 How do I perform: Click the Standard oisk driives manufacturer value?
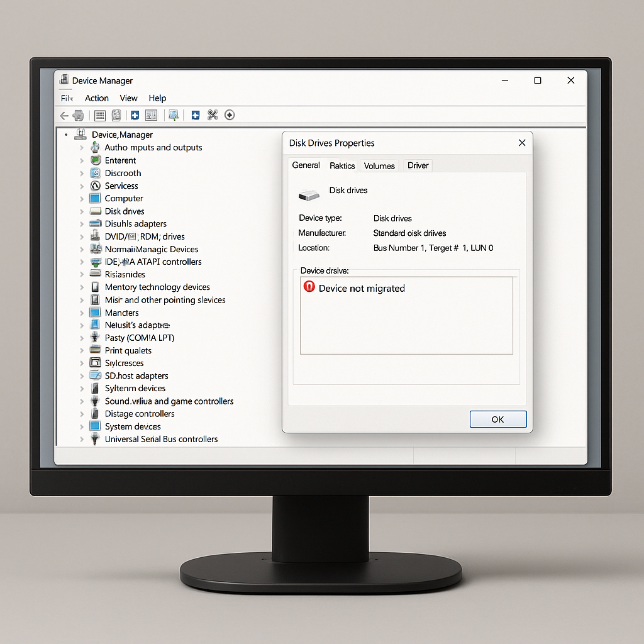point(409,233)
